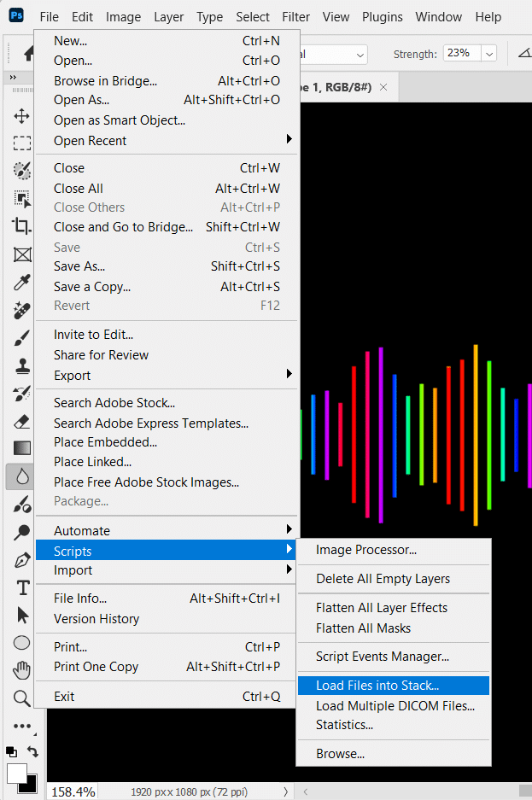Select the Blur tool
532x800 pixels.
coord(21,476)
